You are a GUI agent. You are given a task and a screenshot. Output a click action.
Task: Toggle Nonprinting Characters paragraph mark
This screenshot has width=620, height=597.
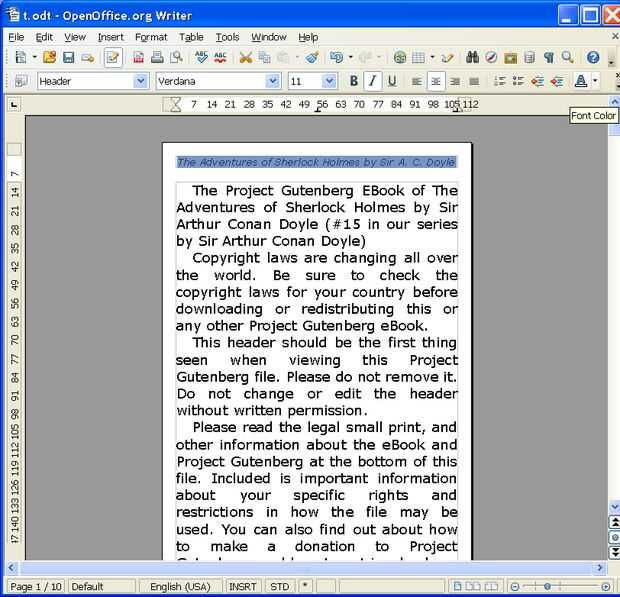[x=548, y=58]
